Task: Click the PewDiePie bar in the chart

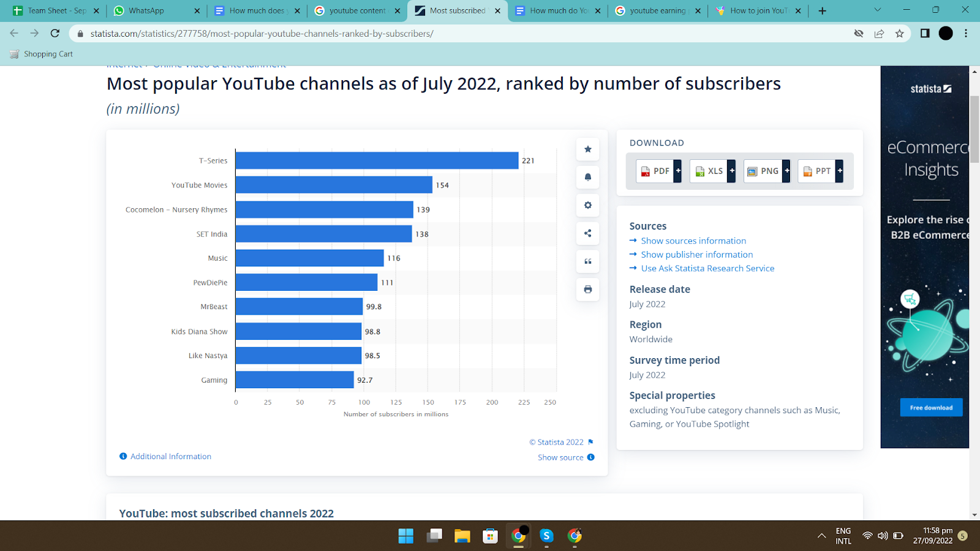Action: (x=306, y=282)
